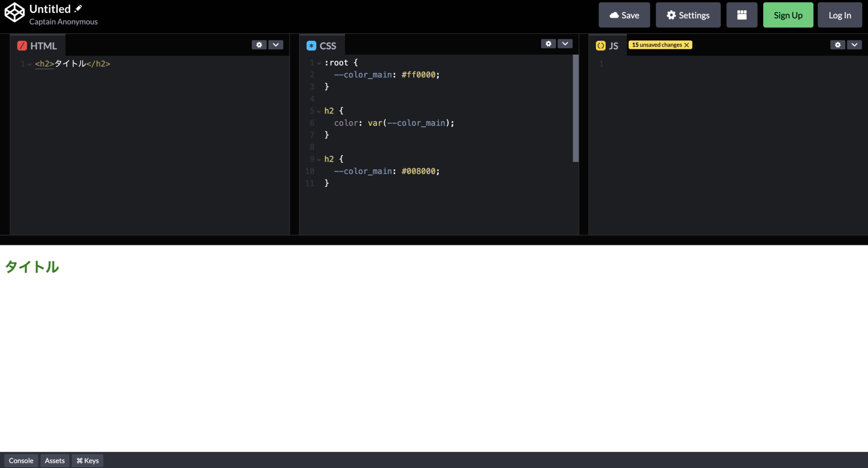Click the pencil icon to rename Untitled
868x468 pixels.
coord(78,9)
